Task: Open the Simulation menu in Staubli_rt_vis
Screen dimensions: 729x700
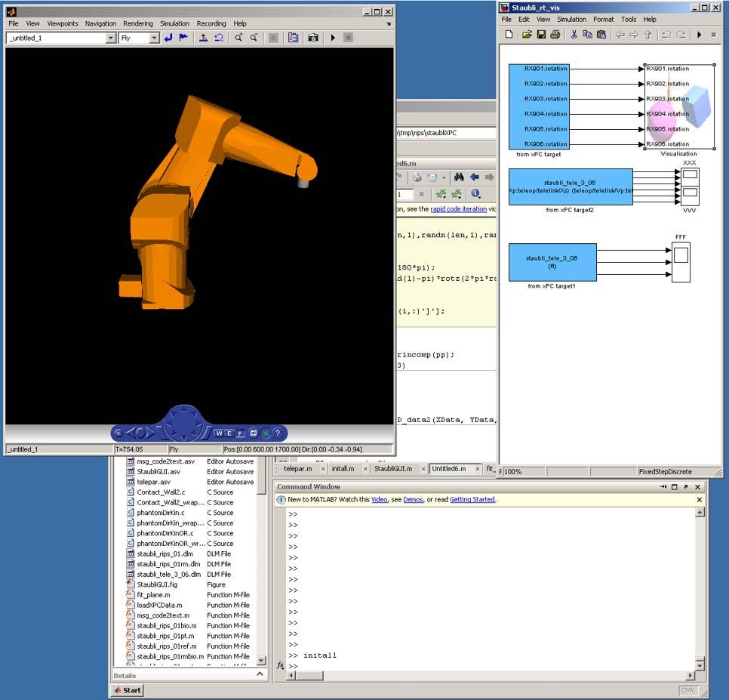Action: click(572, 19)
